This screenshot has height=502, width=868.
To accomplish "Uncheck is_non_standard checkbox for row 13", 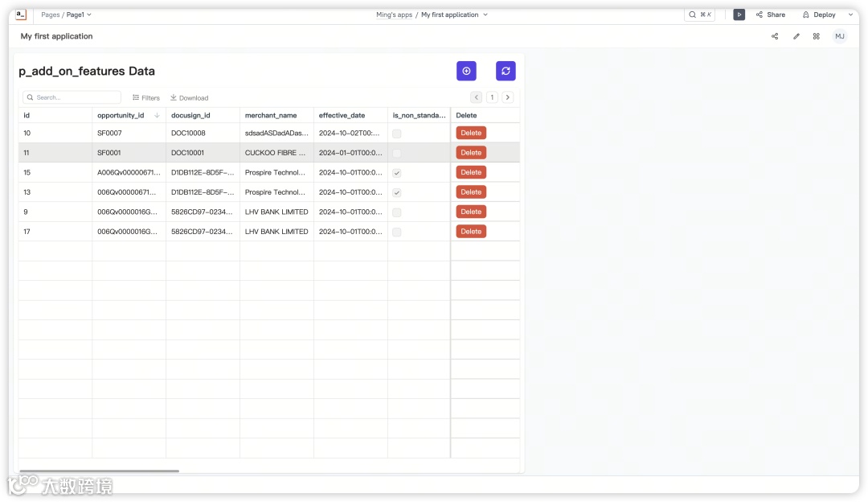I will point(397,193).
